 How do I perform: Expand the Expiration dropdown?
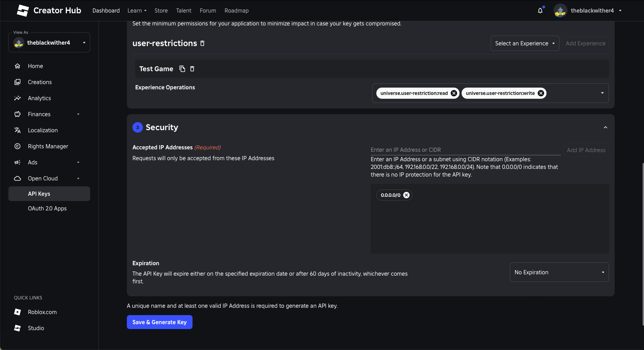[x=559, y=272]
